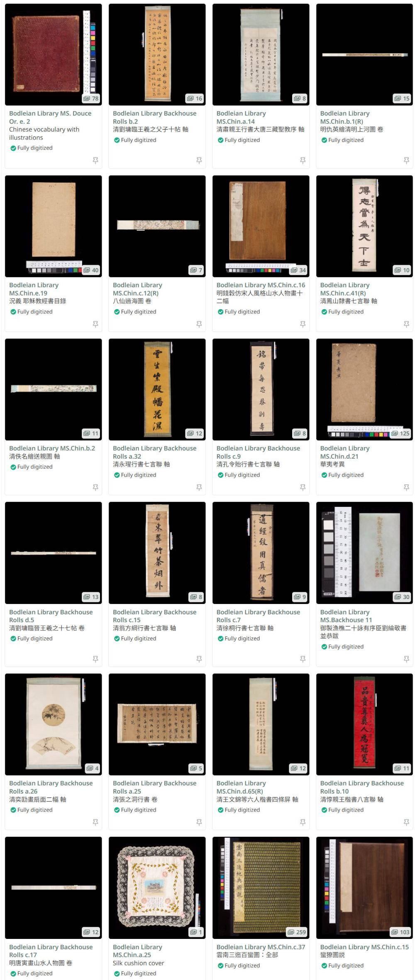415x980 pixels.
Task: Open the red leather book cover thumbnail
Action: pyautogui.click(x=54, y=54)
